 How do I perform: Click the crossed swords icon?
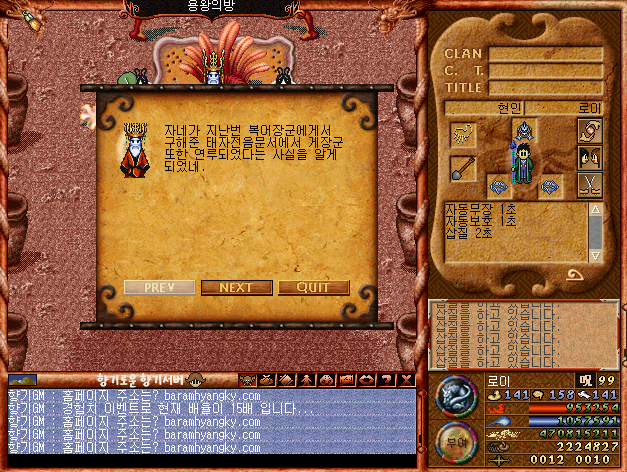coord(590,185)
